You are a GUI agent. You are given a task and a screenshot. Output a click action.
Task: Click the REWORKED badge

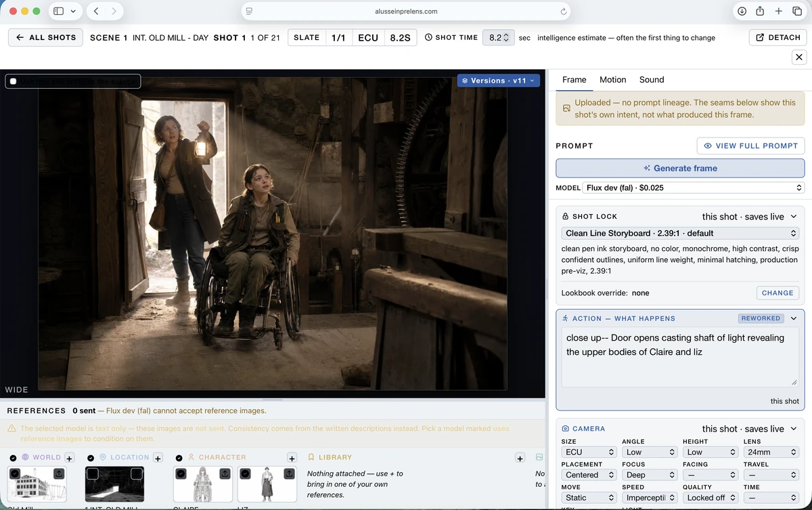coord(761,318)
